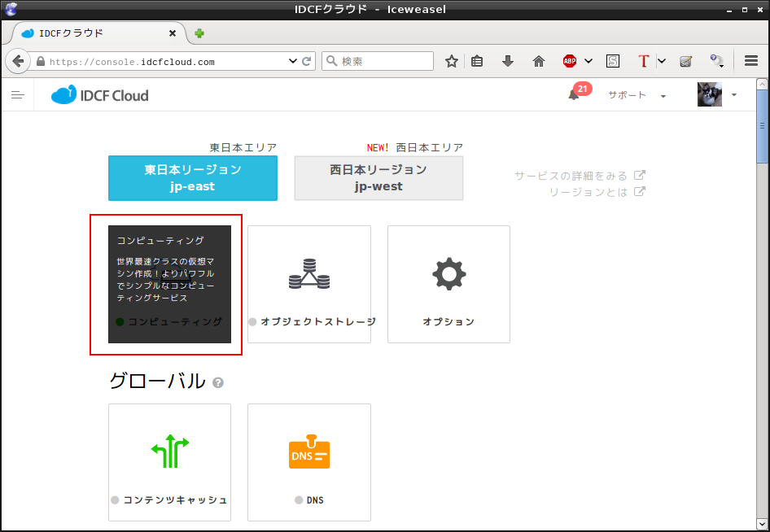Viewport: 770px width, 532px height.
Task: Click the オプション label text
Action: [x=448, y=322]
